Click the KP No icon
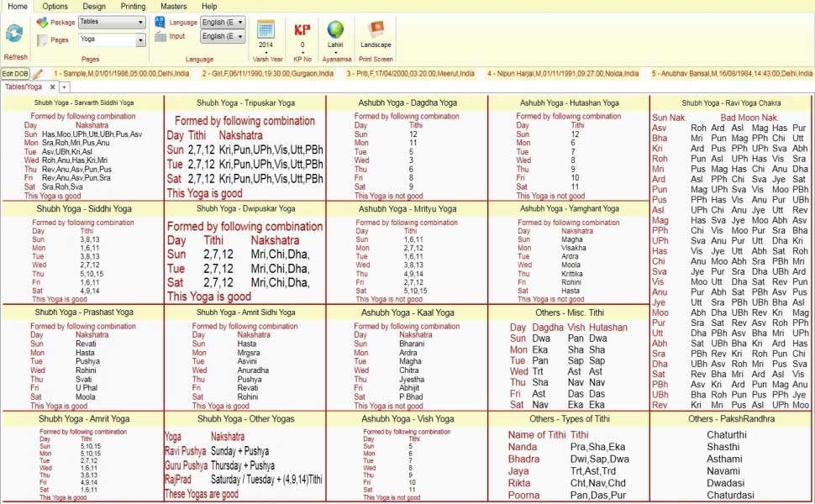Image resolution: width=815 pixels, height=504 pixels. [302, 29]
